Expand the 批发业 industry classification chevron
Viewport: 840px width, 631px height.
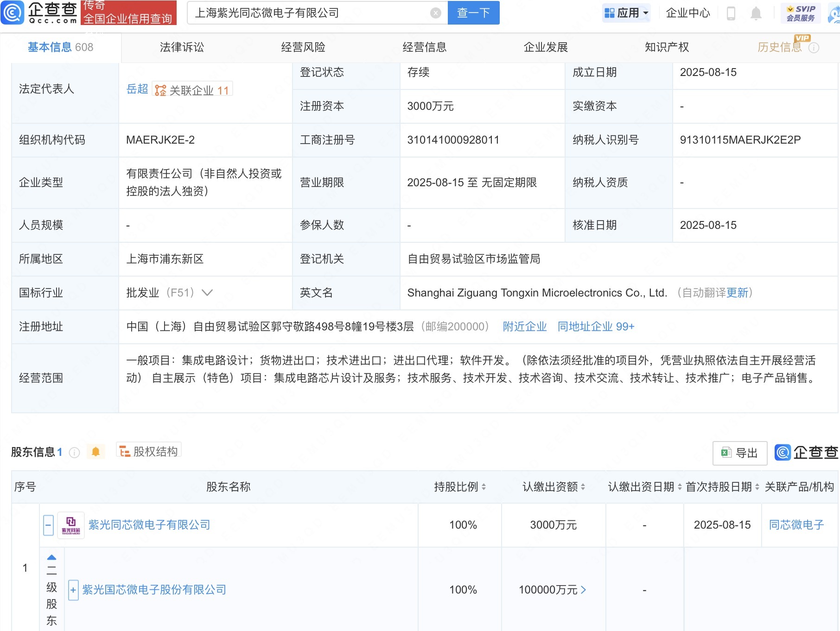tap(207, 293)
